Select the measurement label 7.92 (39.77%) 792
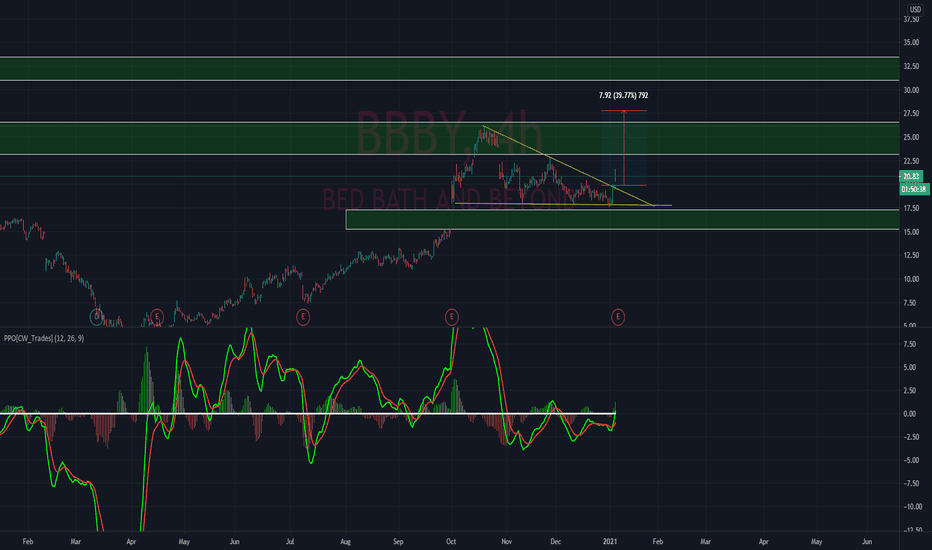This screenshot has height=550, width=932. pos(624,95)
